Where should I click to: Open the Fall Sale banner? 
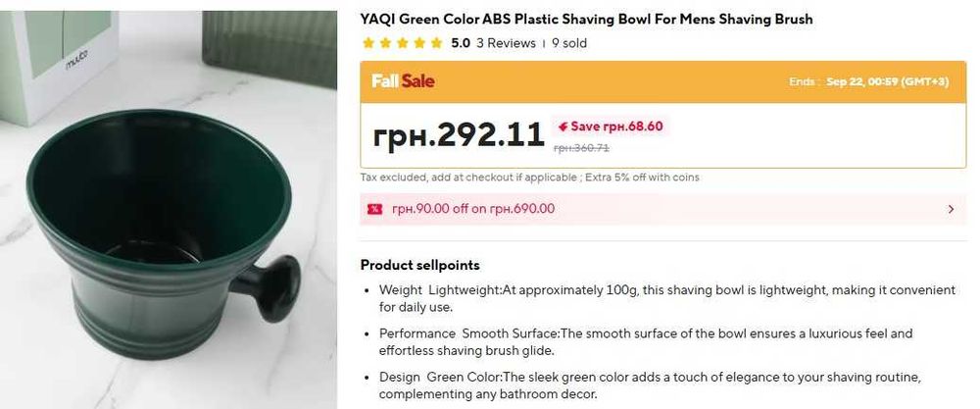[663, 82]
